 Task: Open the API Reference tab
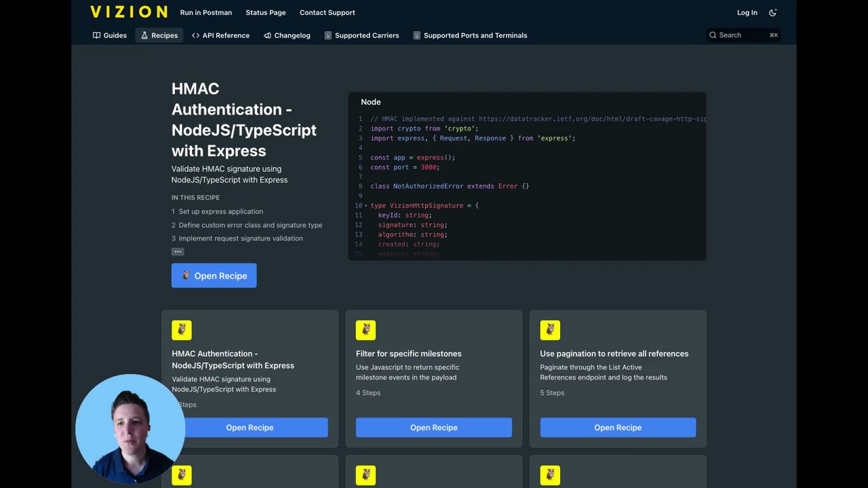[221, 35]
